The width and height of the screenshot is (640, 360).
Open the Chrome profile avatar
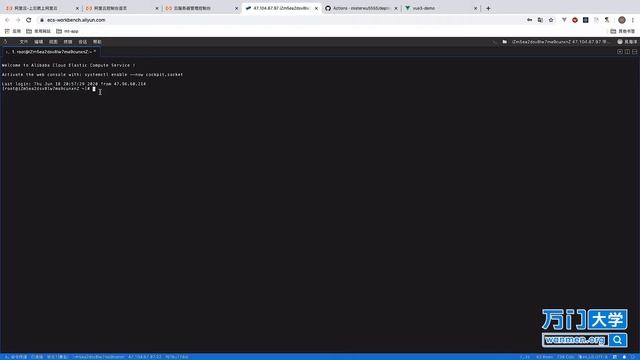point(622,20)
